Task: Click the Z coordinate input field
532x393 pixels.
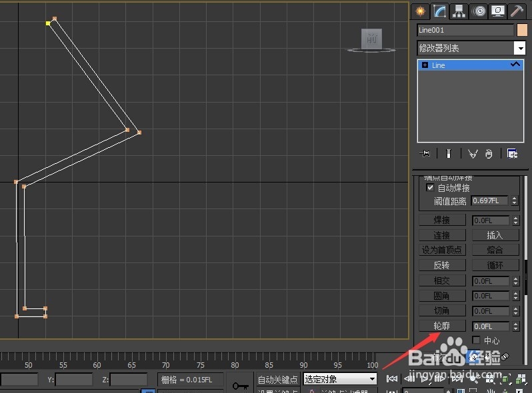Action: 129,380
